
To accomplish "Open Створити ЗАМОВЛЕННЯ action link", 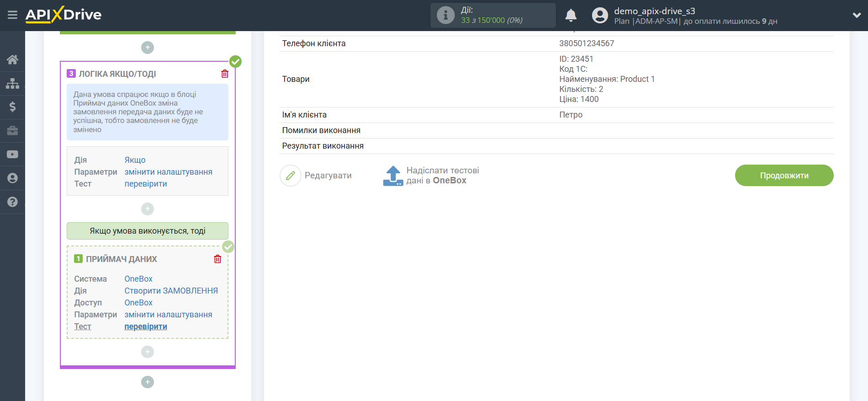I will point(171,291).
